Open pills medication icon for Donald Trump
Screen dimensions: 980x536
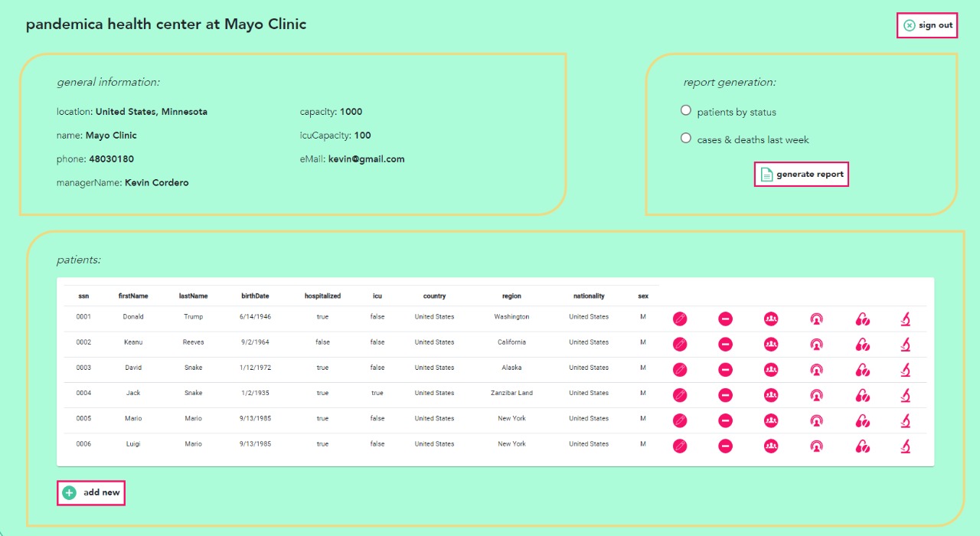pos(863,319)
